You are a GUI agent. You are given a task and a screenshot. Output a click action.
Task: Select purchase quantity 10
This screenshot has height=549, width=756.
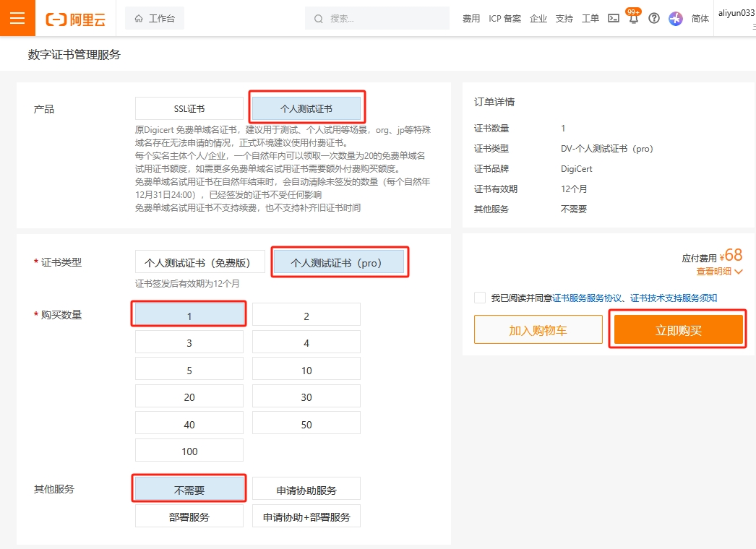306,370
